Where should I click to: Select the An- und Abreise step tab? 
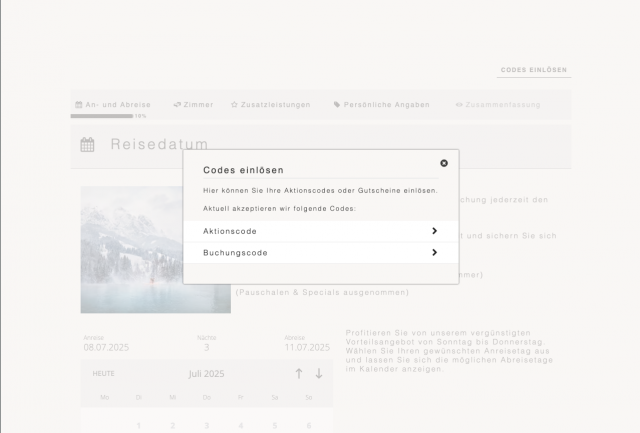click(113, 105)
